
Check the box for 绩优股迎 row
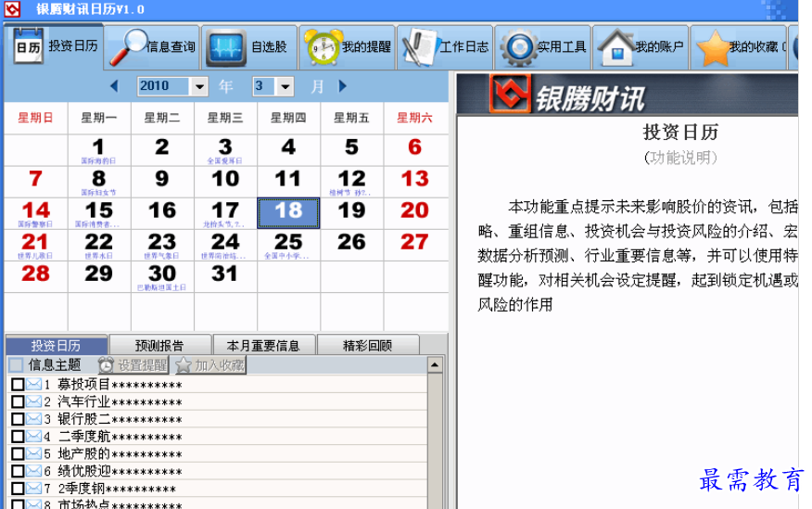click(x=18, y=471)
